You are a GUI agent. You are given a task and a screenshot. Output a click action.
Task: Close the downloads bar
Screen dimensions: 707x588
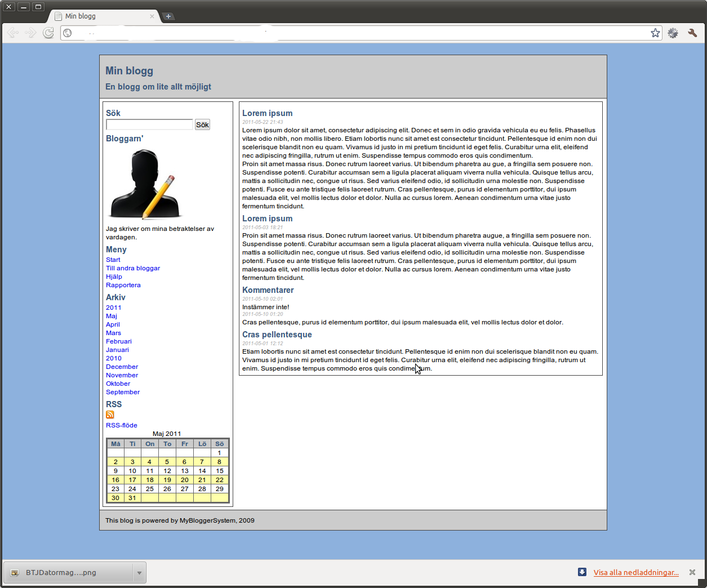coord(692,572)
